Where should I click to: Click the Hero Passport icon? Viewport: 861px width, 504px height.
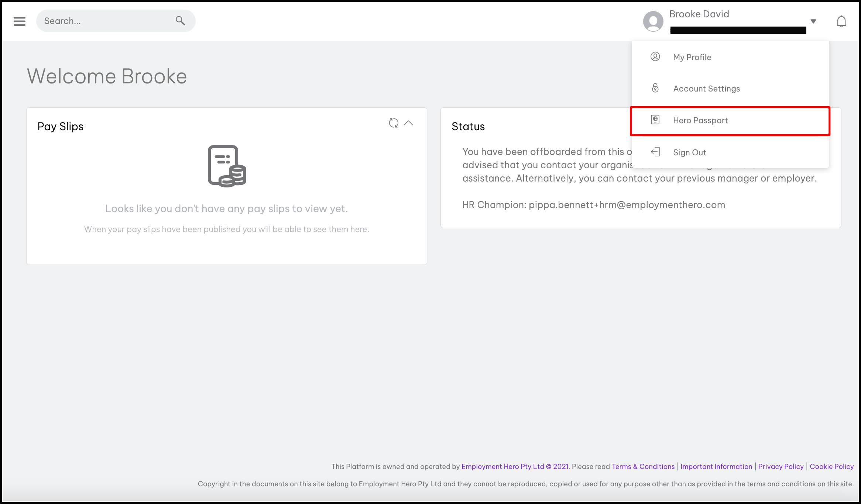coord(655,120)
